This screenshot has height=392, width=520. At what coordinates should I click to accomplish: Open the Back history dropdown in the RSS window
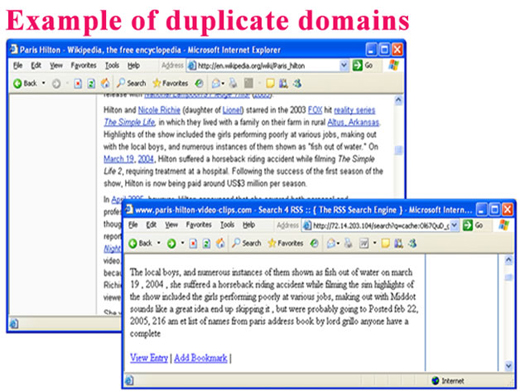159,243
